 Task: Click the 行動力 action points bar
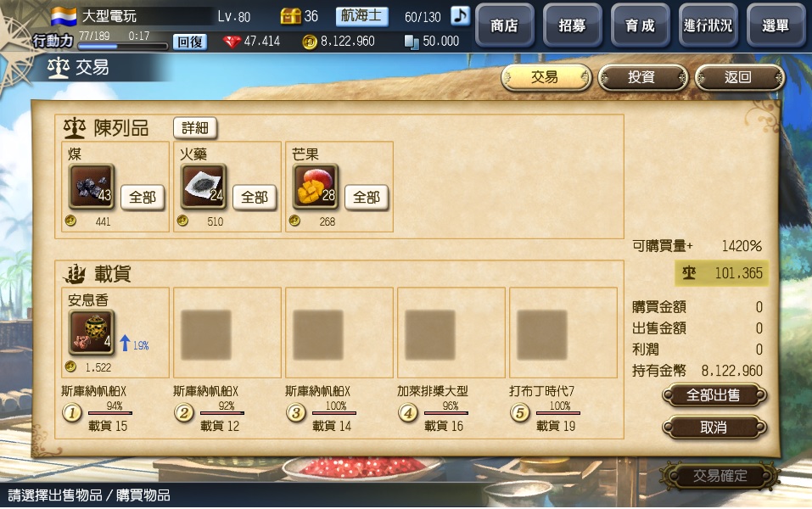[x=123, y=46]
